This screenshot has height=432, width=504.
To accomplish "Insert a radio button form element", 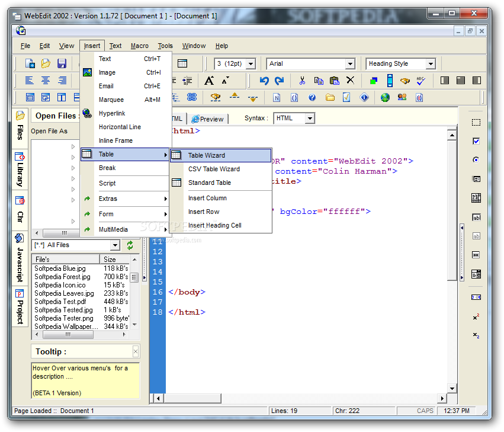I will click(476, 160).
